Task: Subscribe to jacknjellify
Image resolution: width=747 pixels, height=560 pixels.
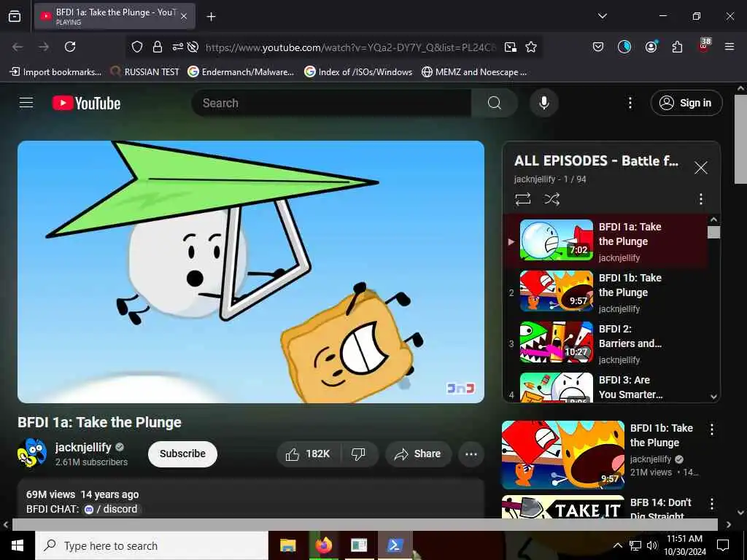Action: pyautogui.click(x=182, y=454)
